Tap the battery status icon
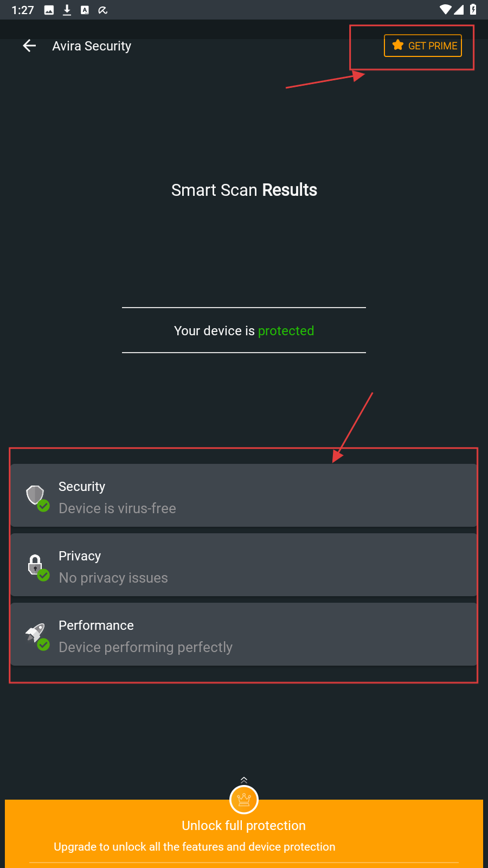The height and width of the screenshot is (868, 488). [473, 9]
